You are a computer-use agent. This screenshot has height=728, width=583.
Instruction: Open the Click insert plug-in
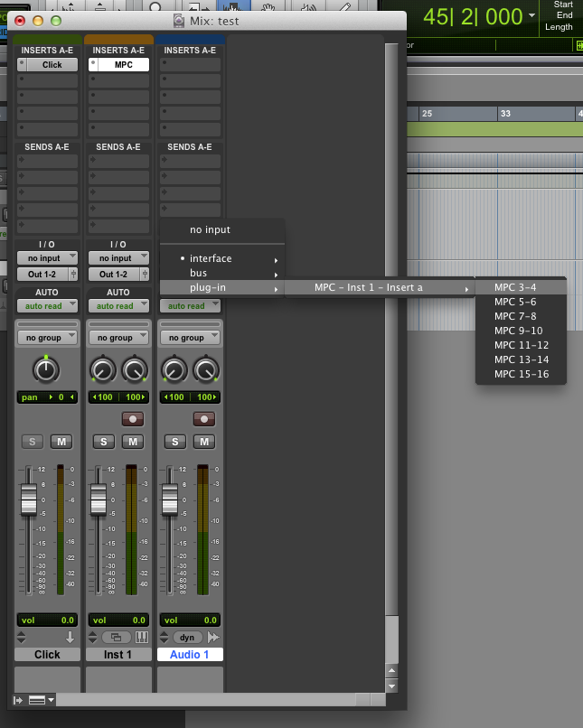click(52, 65)
